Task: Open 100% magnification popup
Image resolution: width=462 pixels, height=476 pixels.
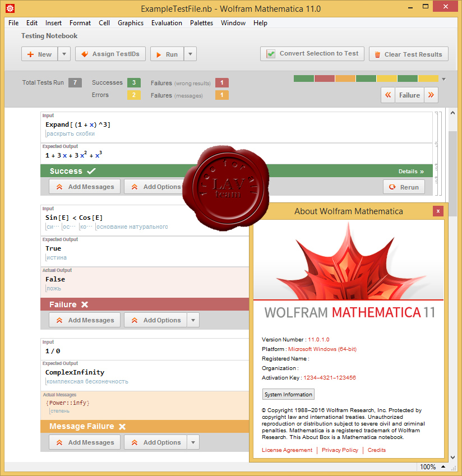Action: [432, 467]
